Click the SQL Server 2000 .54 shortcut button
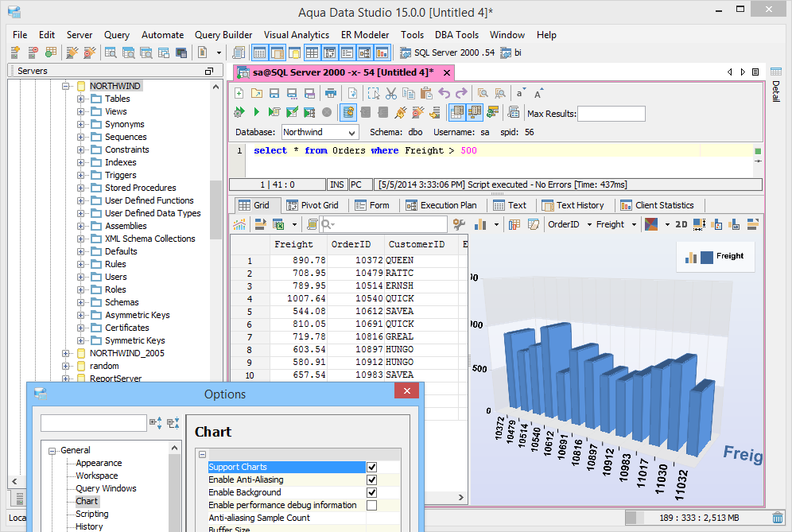 [x=448, y=52]
